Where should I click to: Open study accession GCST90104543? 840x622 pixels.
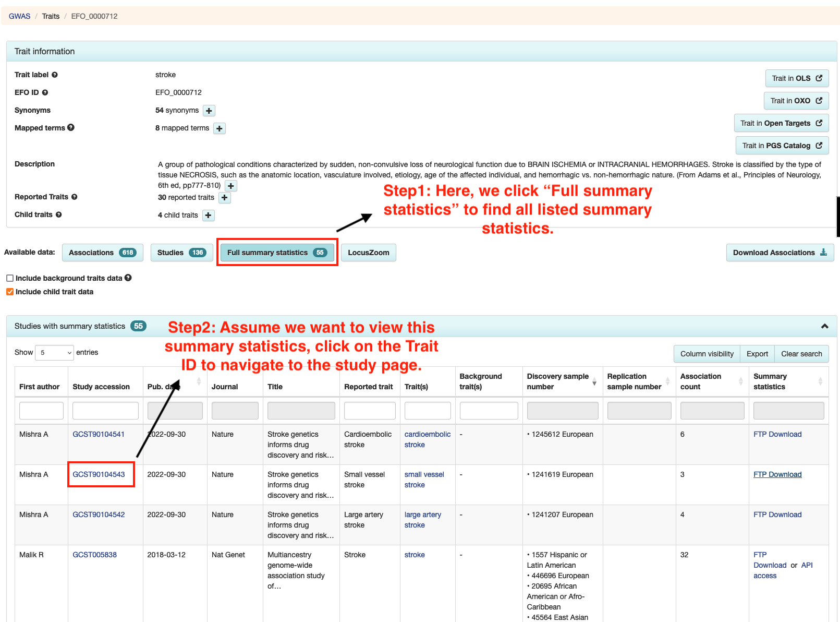(99, 474)
